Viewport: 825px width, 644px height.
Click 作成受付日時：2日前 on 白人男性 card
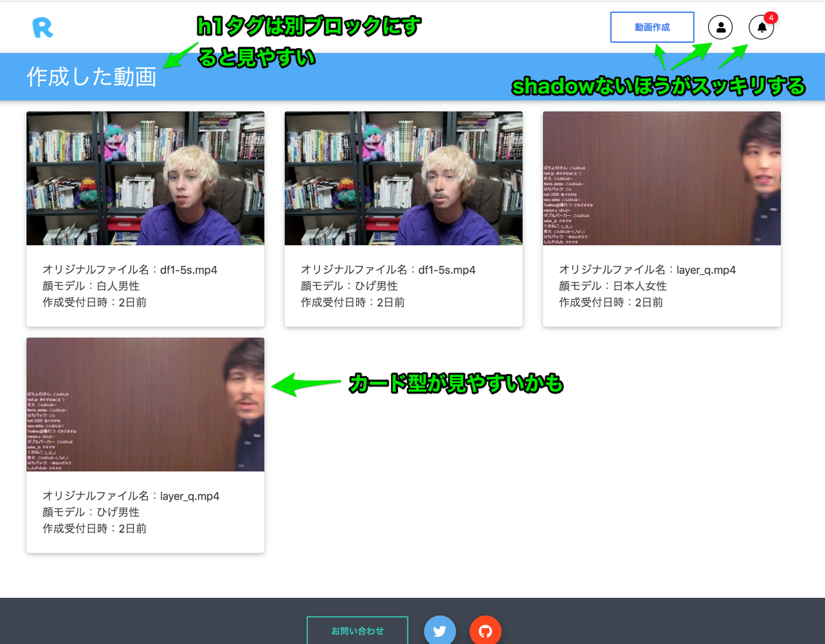tap(94, 302)
